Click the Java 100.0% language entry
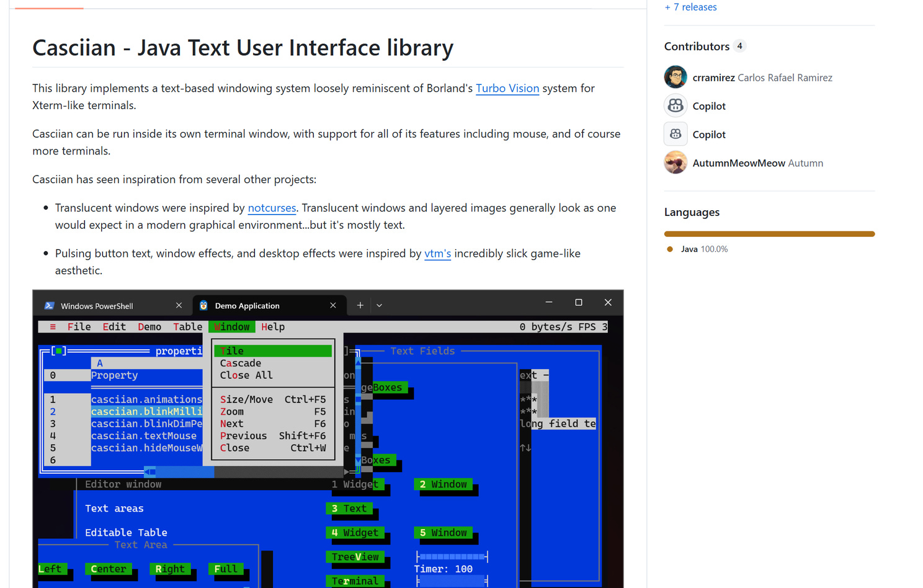 pyautogui.click(x=697, y=249)
